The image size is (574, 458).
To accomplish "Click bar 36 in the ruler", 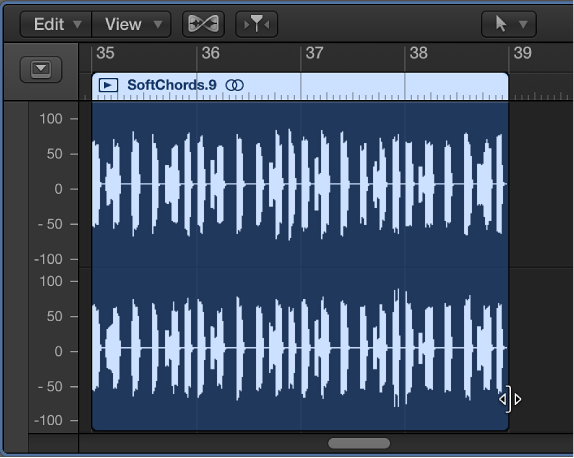I will point(210,53).
